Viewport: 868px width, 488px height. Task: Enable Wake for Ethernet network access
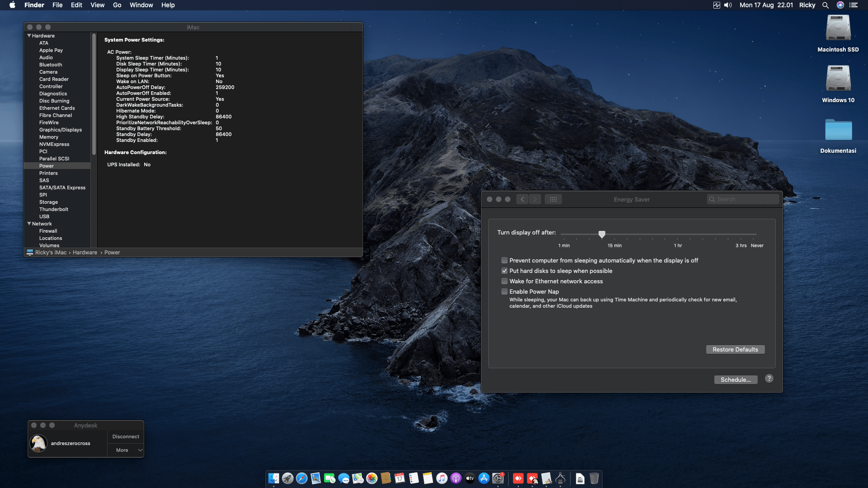coord(505,281)
